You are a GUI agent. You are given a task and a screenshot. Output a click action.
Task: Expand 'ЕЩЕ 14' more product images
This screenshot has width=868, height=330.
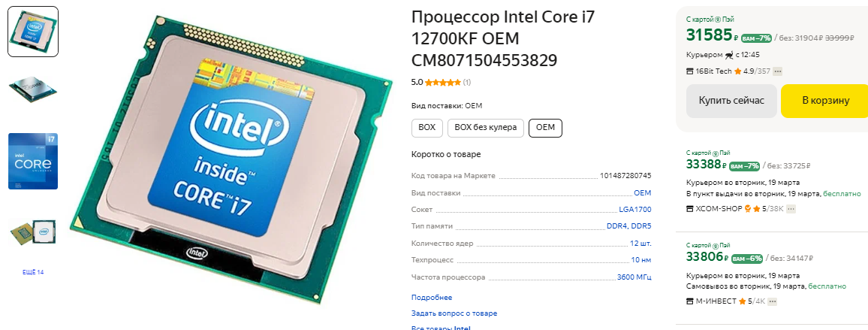pyautogui.click(x=32, y=272)
